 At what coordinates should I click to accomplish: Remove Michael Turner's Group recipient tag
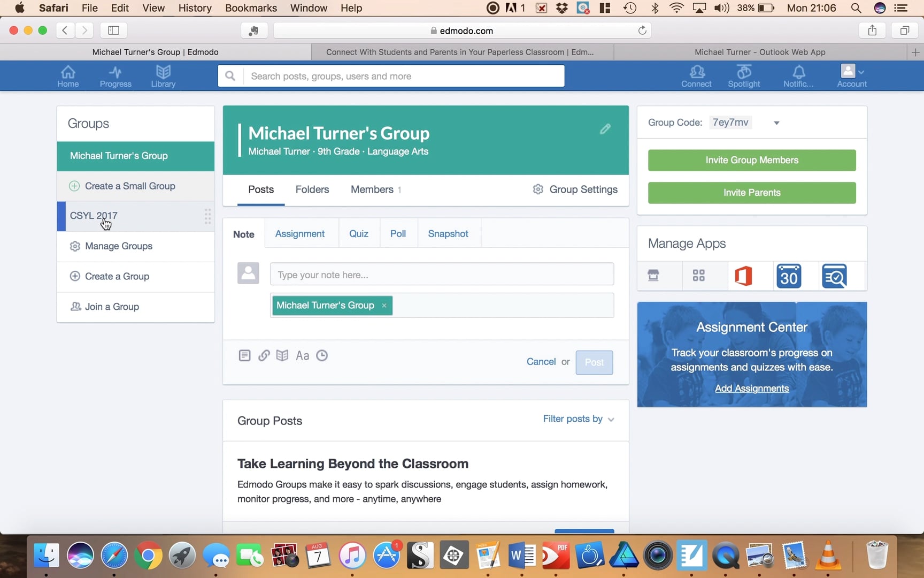pyautogui.click(x=384, y=306)
